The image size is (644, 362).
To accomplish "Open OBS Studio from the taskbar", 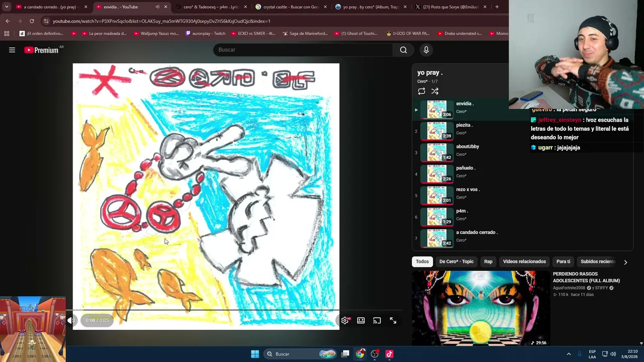I will (374, 354).
